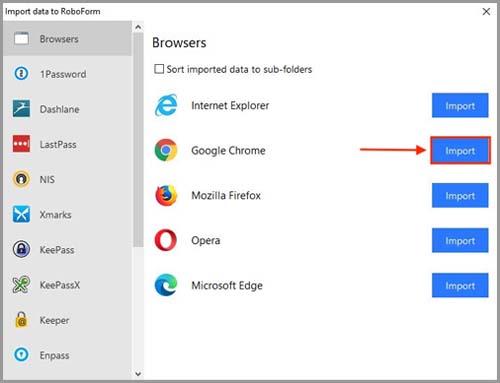Select the 1Password icon in sidebar
Screen dimensions: 500x383
tap(21, 73)
